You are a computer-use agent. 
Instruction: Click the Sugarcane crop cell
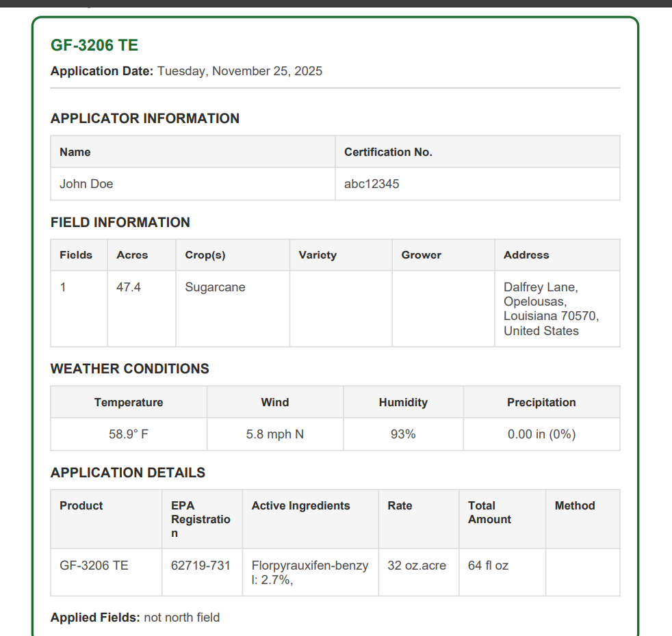(x=215, y=287)
